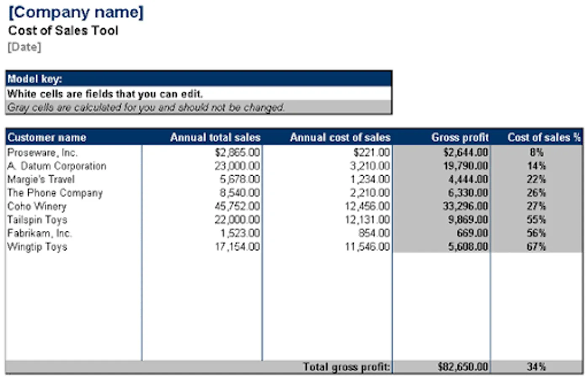The image size is (588, 379).
Task: Select the Wingtip Toys cell
Action: tap(74, 247)
